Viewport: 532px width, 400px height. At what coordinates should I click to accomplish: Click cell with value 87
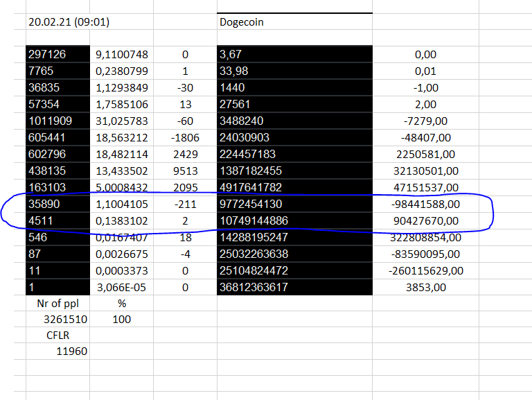[57, 254]
